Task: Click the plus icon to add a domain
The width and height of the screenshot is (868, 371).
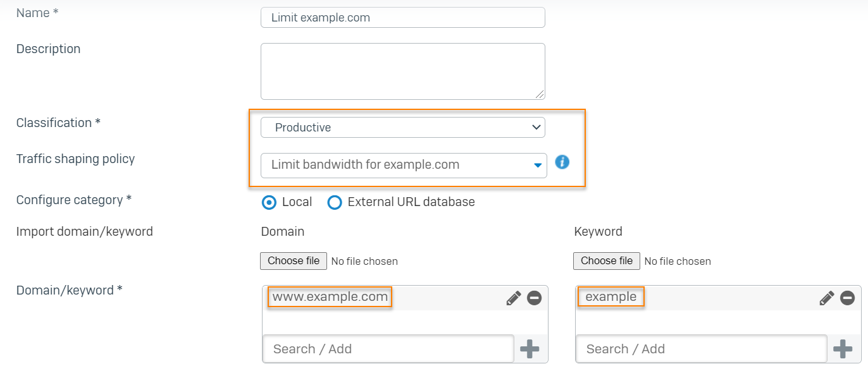Action: click(530, 348)
